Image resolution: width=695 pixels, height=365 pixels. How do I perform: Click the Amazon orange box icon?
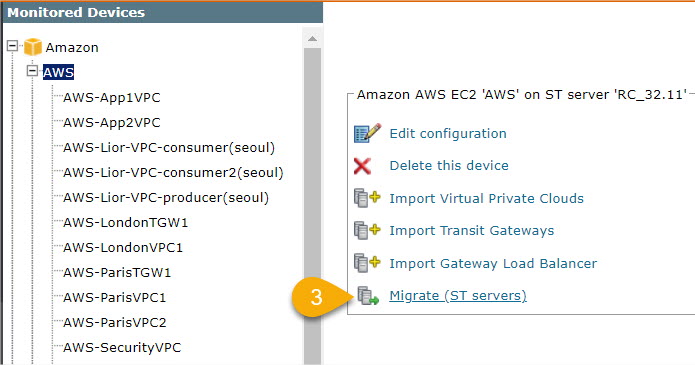[33, 47]
